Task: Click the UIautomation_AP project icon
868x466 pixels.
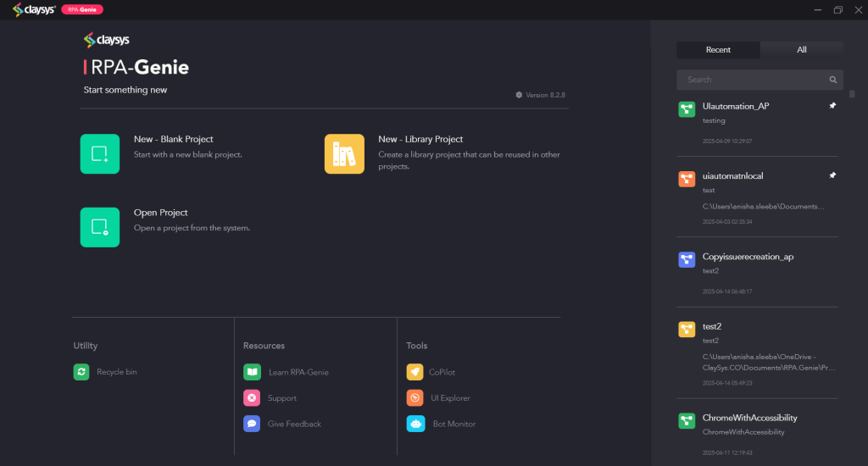Action: [x=687, y=109]
